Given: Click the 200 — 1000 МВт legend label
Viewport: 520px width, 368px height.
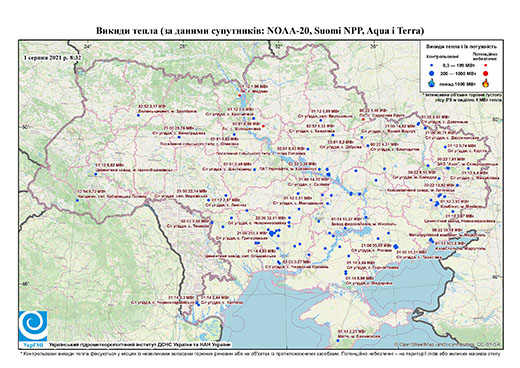Looking at the screenshot, I should pyautogui.click(x=459, y=73).
